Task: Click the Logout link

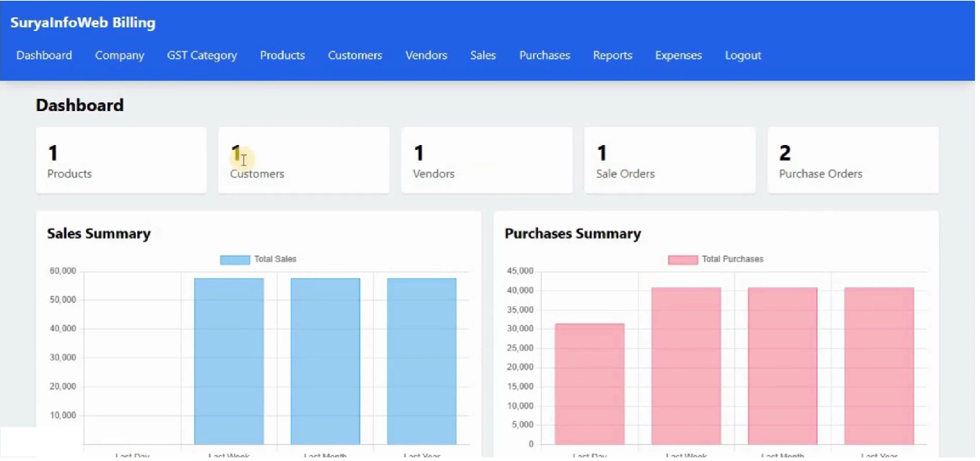Action: point(742,55)
